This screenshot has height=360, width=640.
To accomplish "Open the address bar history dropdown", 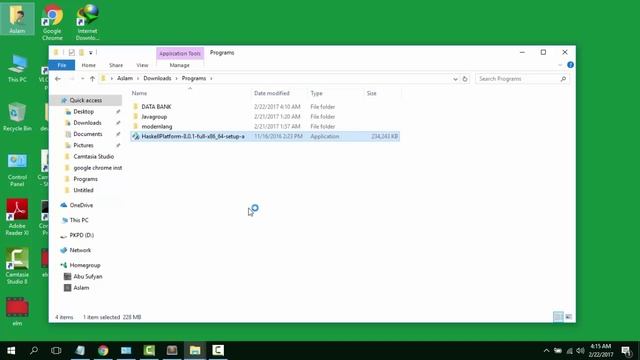I will point(455,79).
